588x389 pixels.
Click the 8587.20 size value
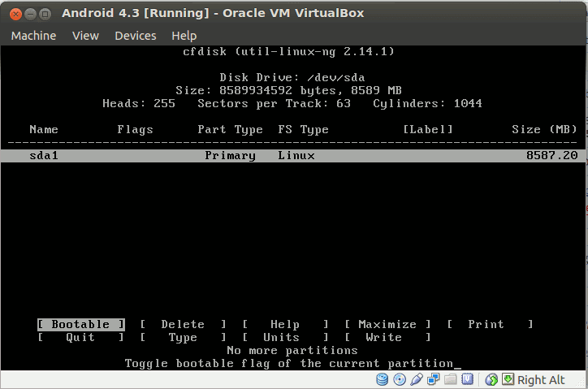pos(551,155)
